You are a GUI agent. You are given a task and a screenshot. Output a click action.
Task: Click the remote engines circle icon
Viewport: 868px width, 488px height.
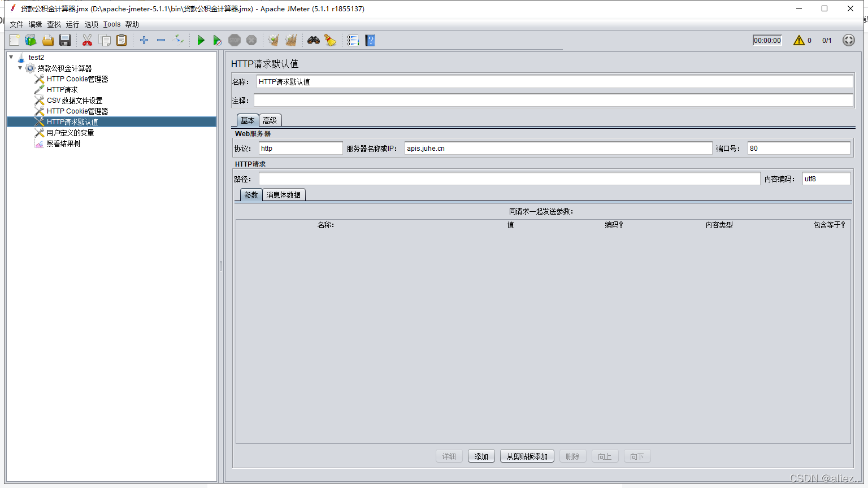point(849,40)
